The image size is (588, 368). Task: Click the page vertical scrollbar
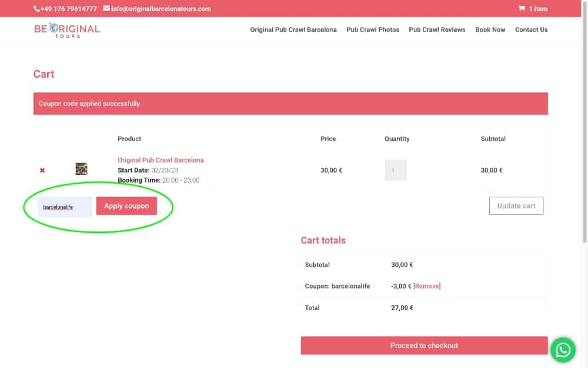pos(584,118)
